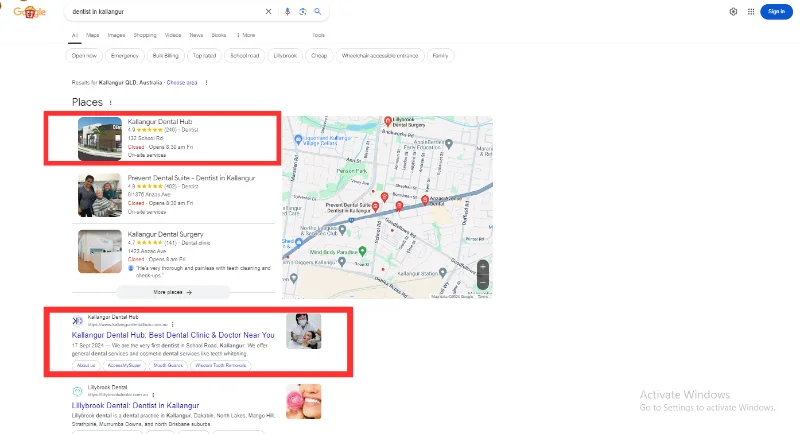Switch to the Shopping tab
The height and width of the screenshot is (434, 800).
tap(145, 35)
